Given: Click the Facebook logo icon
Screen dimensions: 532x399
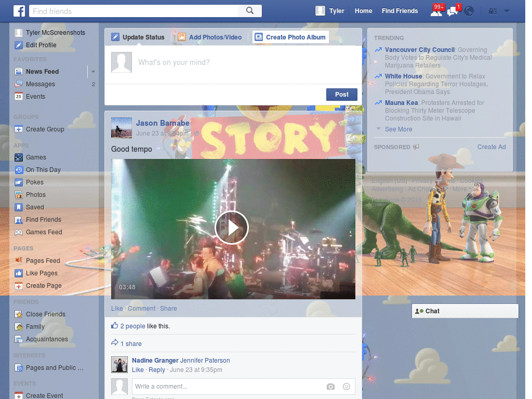Looking at the screenshot, I should tap(19, 11).
